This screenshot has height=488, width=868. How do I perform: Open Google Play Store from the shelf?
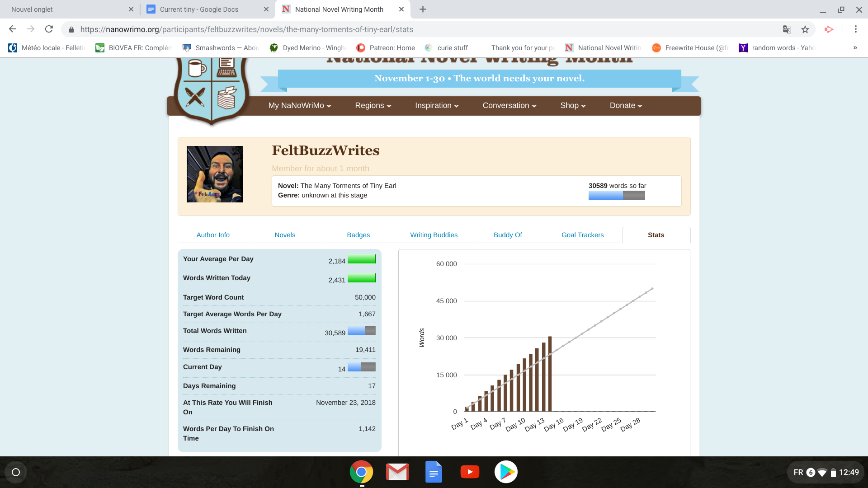[506, 472]
